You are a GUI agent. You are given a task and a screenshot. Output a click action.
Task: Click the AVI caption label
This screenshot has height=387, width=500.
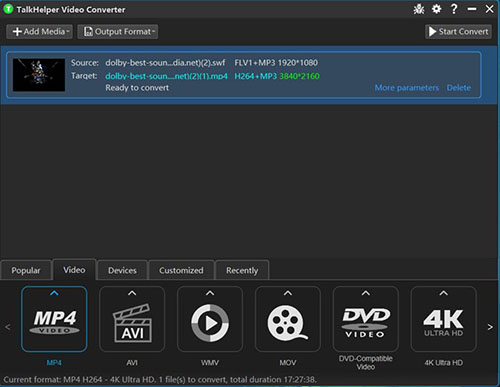coord(132,363)
